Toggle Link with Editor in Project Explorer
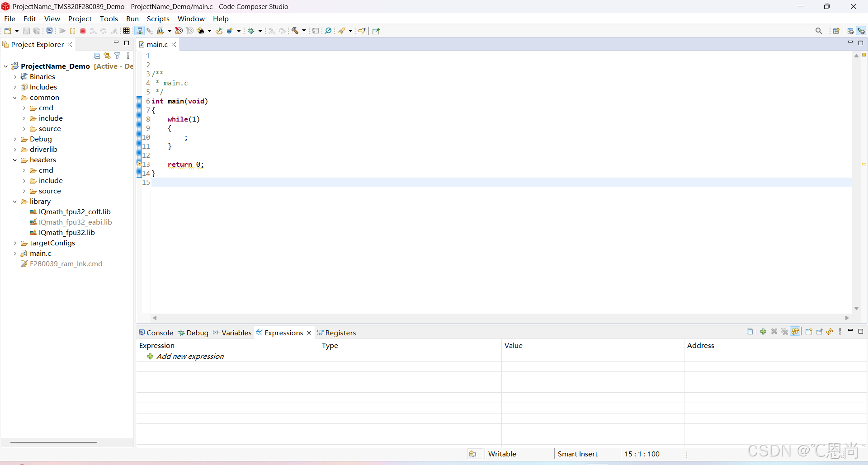Image resolution: width=868 pixels, height=465 pixels. [x=107, y=56]
